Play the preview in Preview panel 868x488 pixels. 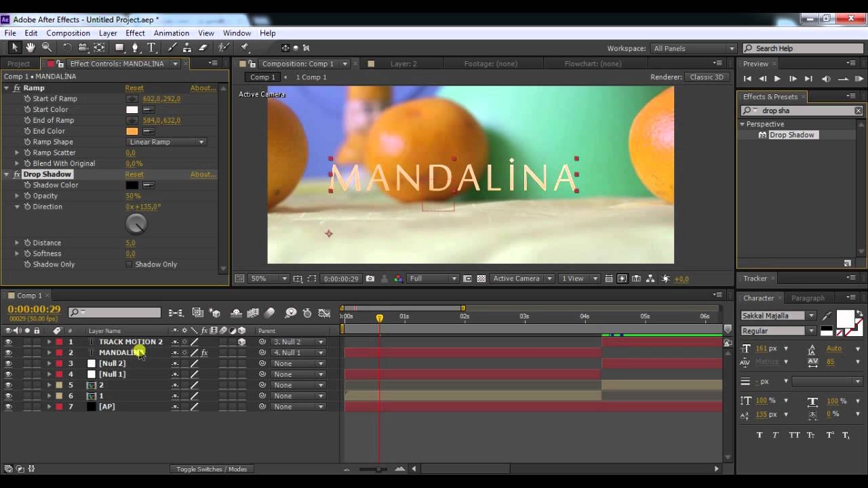[x=777, y=79]
